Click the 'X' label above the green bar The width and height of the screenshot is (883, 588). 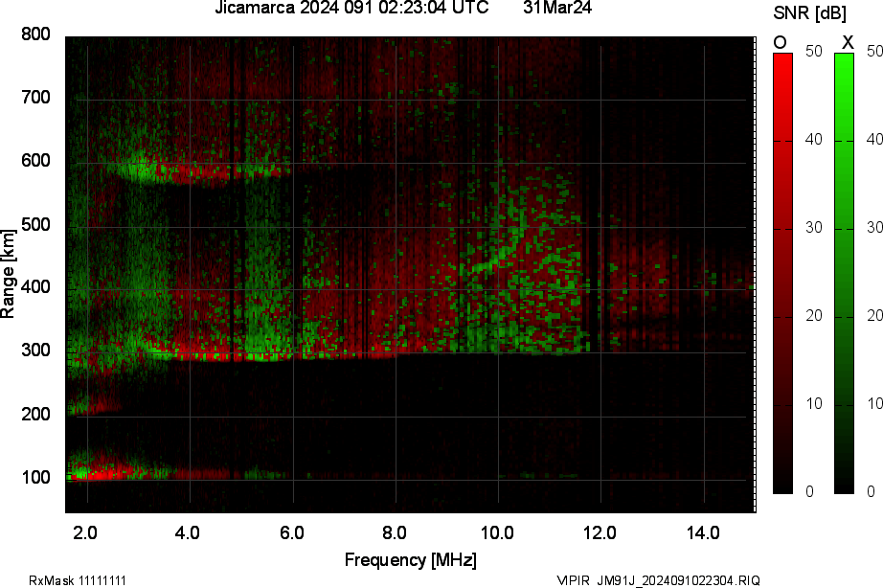click(847, 42)
